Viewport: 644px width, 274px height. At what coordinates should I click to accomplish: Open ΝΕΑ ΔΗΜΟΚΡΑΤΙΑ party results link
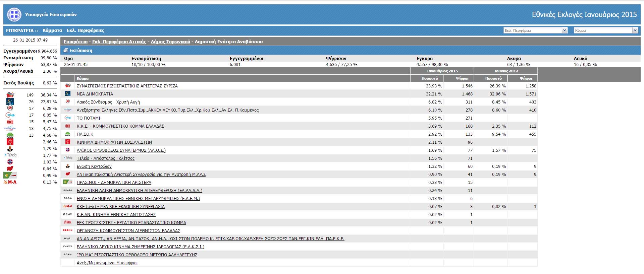(95, 94)
